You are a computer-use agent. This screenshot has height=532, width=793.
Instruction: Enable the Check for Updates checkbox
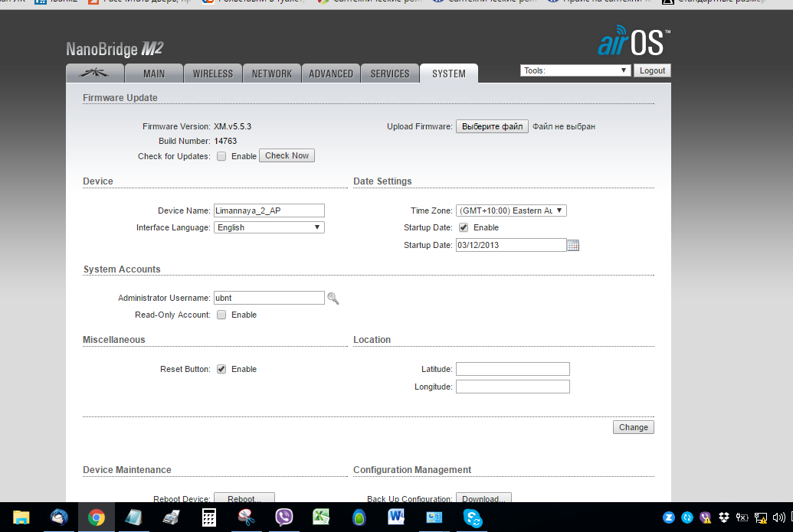pyautogui.click(x=221, y=156)
